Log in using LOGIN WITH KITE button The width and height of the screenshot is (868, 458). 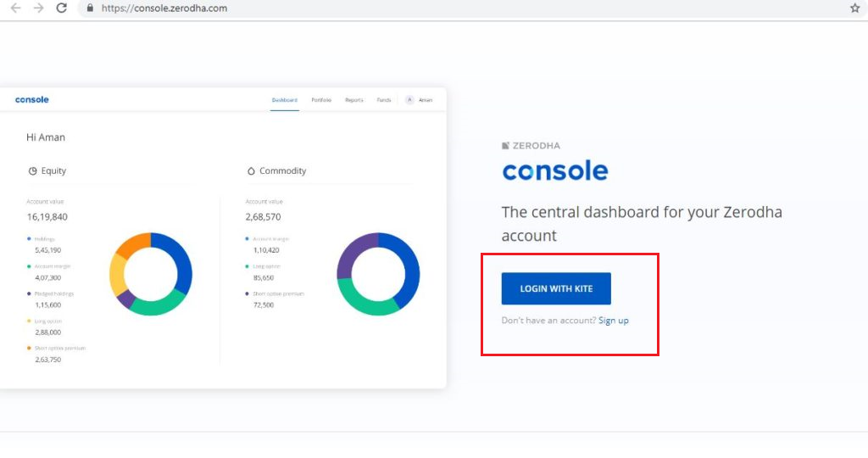[556, 288]
